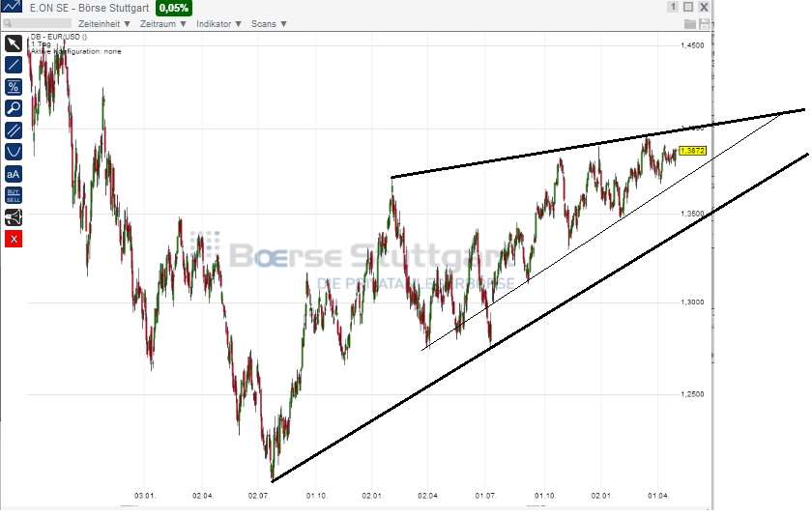Click the 'E.ON SE - Börse Stuttgart' title
Screen dimensions: 812x517
(89, 8)
